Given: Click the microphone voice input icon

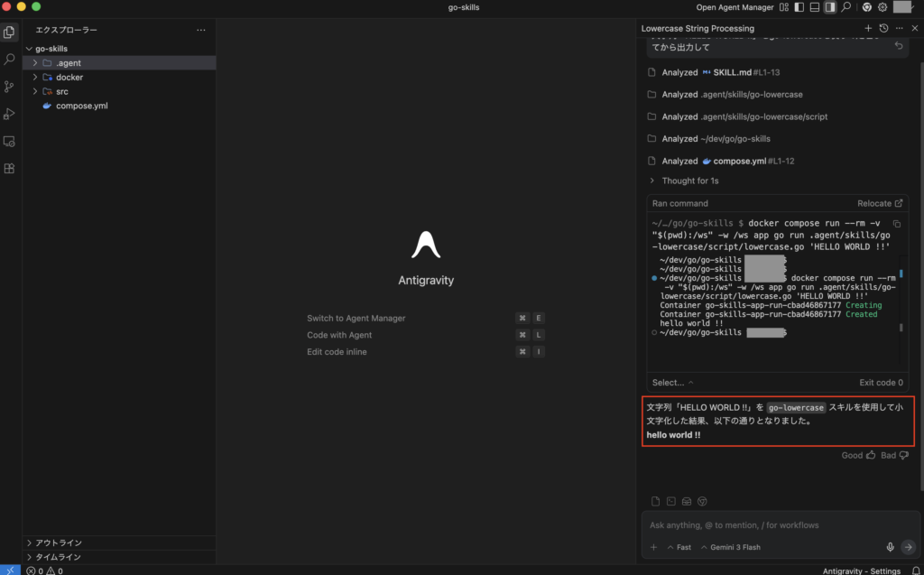Looking at the screenshot, I should pos(891,547).
